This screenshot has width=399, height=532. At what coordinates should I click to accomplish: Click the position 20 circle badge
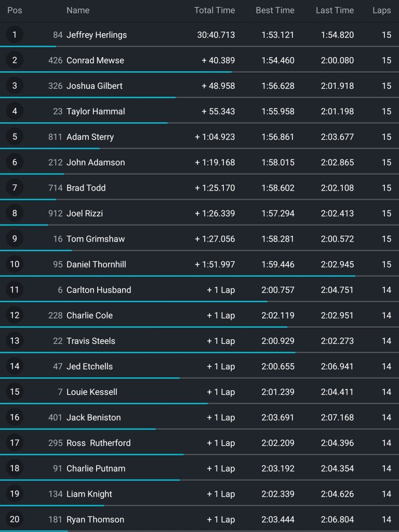pos(15,519)
